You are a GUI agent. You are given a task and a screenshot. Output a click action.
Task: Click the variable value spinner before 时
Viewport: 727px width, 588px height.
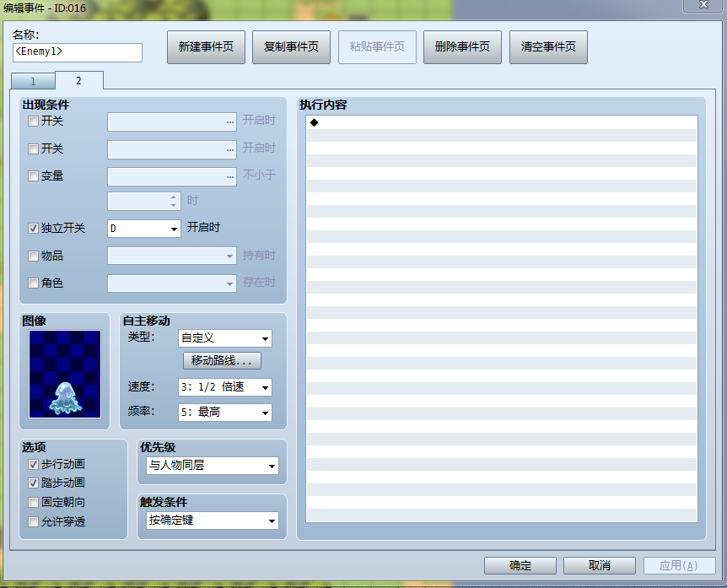coord(143,202)
